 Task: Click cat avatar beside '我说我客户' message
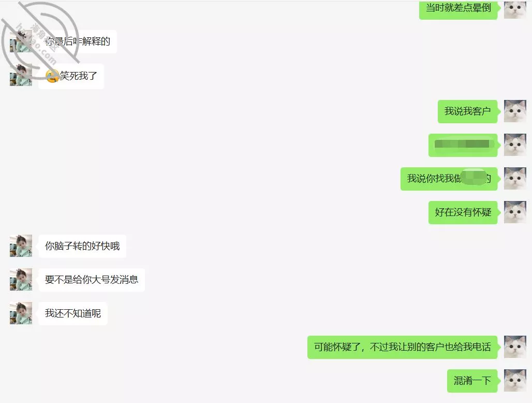pyautogui.click(x=515, y=111)
